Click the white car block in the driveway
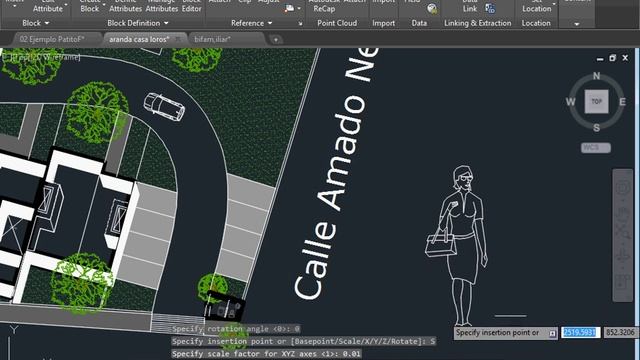 (x=164, y=107)
